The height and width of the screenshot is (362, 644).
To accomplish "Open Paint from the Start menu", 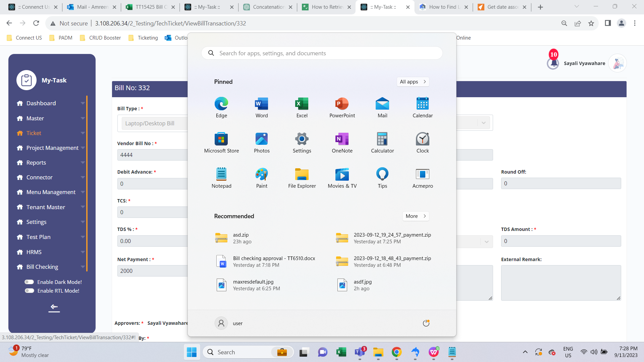I will click(262, 178).
